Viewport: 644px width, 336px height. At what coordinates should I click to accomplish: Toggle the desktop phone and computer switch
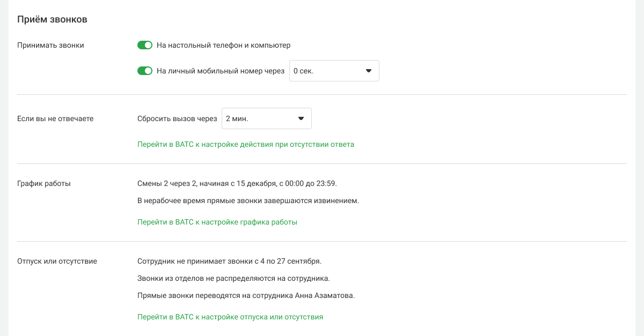[145, 46]
